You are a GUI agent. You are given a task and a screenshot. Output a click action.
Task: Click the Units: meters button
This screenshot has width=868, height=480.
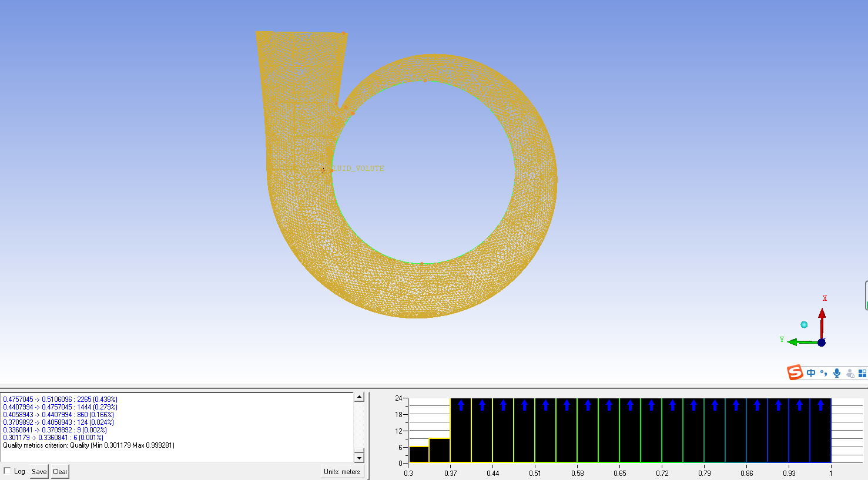point(342,472)
